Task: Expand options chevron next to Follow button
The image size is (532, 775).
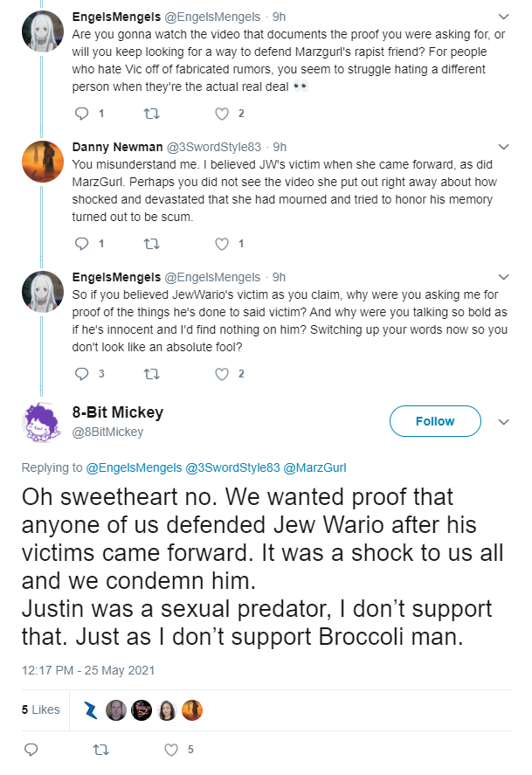Action: 503,422
